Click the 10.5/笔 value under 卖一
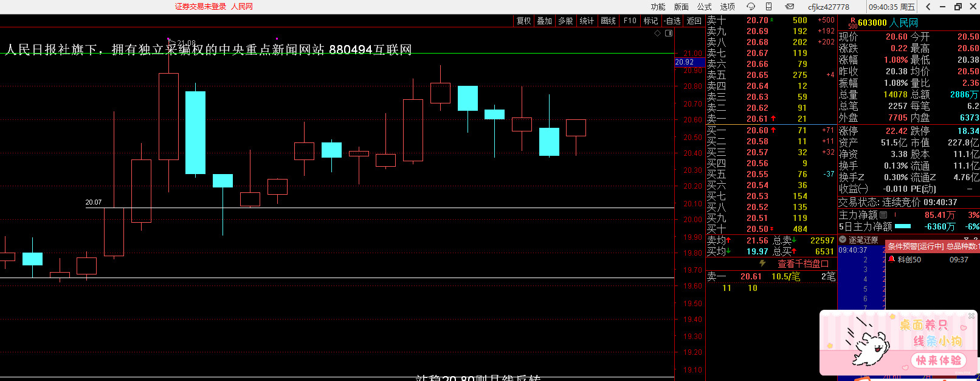The width and height of the screenshot is (980, 381). click(x=786, y=276)
